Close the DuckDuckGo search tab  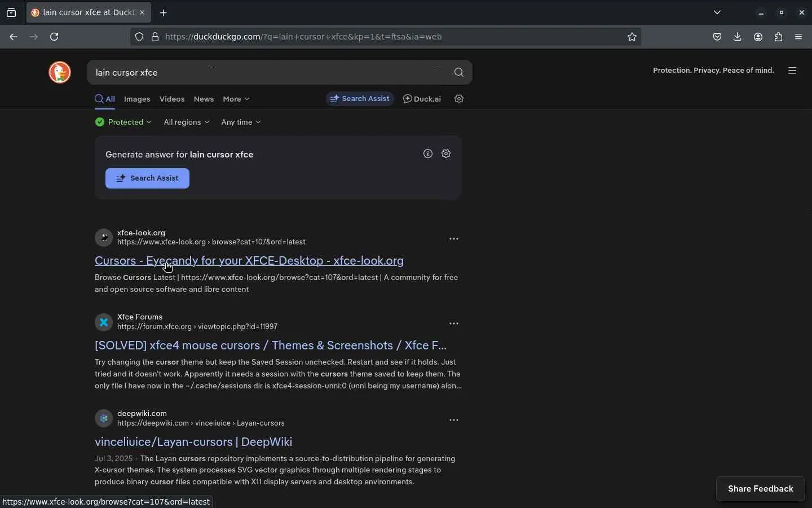142,12
